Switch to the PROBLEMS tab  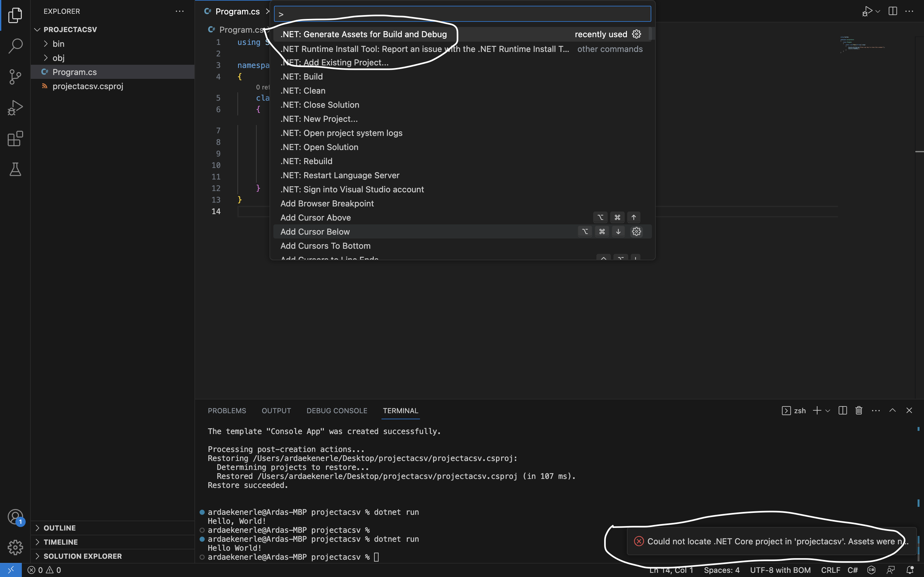(x=227, y=411)
